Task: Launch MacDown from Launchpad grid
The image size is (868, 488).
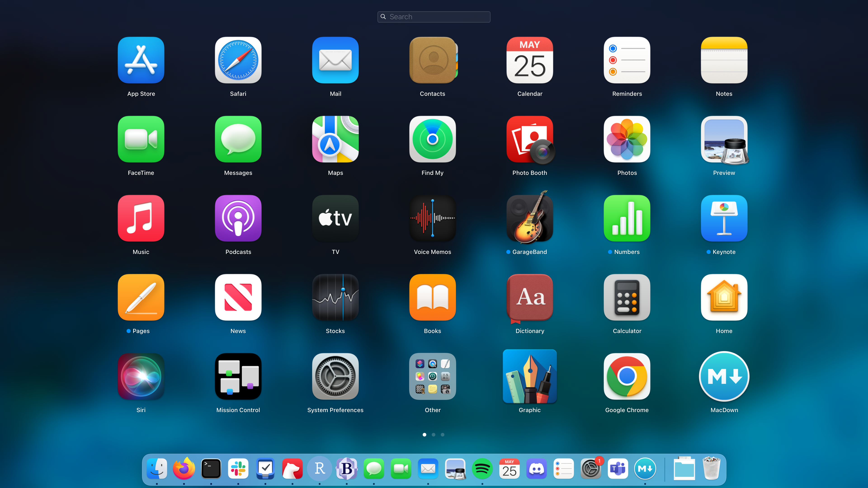Action: click(x=724, y=377)
